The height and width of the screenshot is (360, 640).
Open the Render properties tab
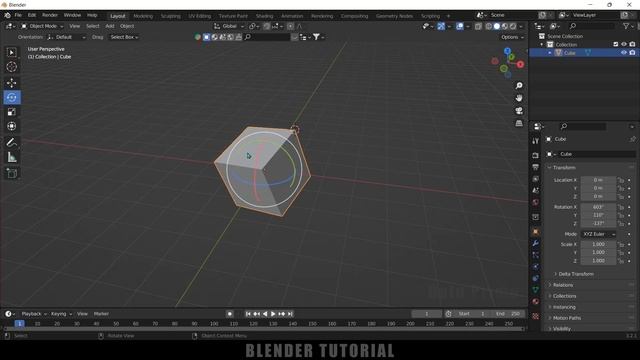[x=536, y=156]
